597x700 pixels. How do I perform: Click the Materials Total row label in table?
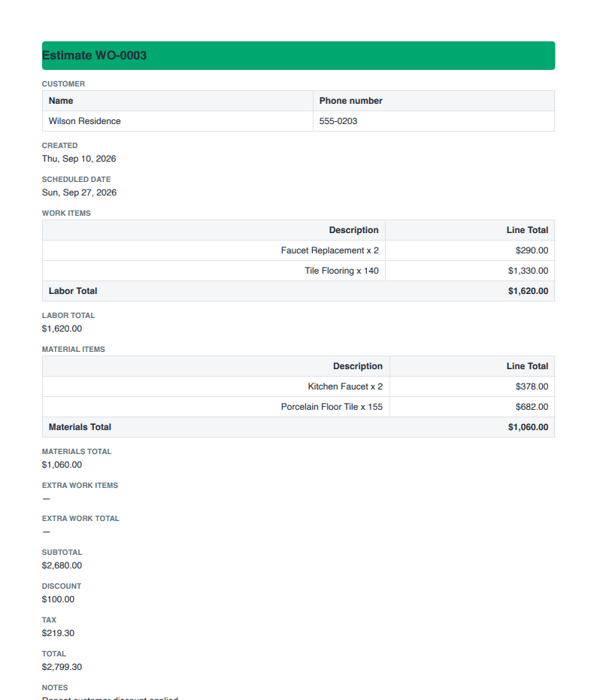pos(80,427)
